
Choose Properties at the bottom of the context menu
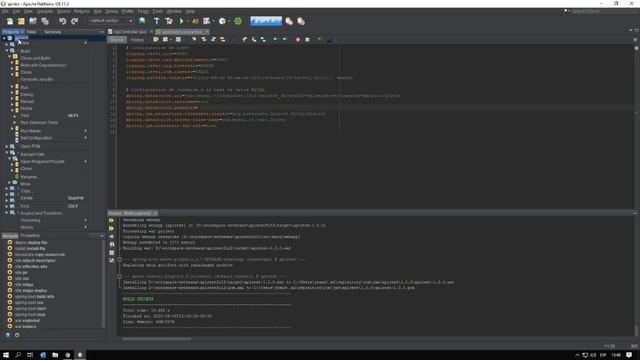30,236
